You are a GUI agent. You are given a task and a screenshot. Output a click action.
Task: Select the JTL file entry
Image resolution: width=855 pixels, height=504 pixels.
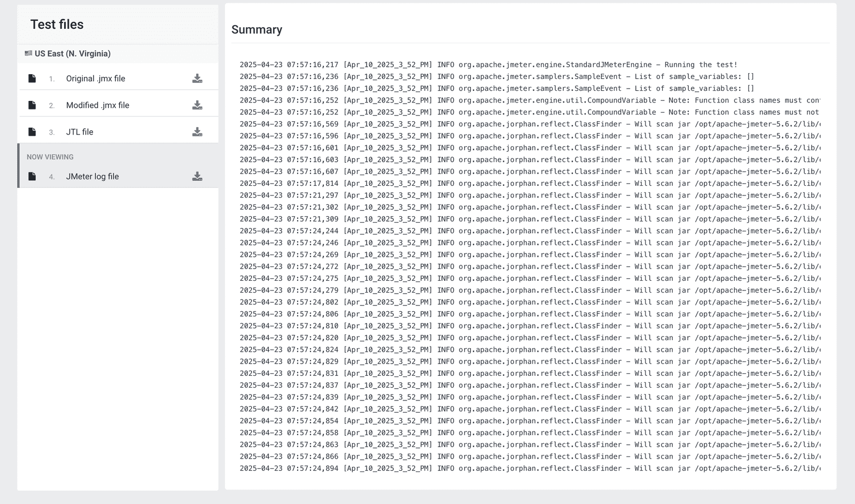[x=80, y=132]
